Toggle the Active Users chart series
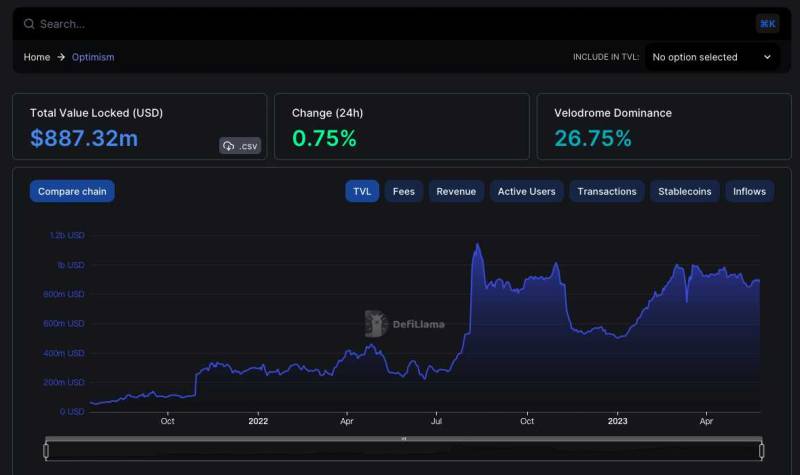 [527, 191]
